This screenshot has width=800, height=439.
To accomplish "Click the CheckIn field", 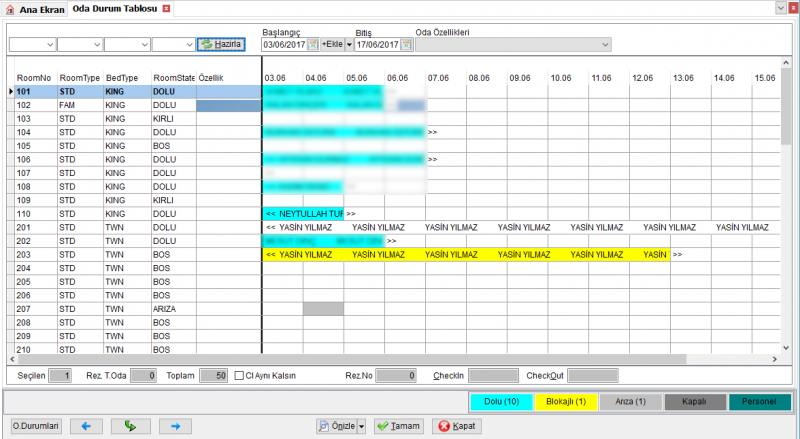I will tap(493, 376).
